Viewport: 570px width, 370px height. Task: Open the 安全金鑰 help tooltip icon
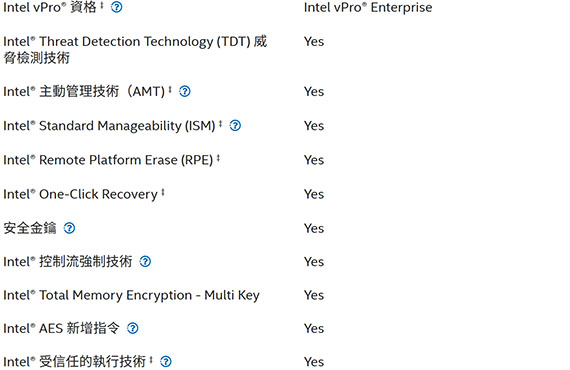point(69,228)
